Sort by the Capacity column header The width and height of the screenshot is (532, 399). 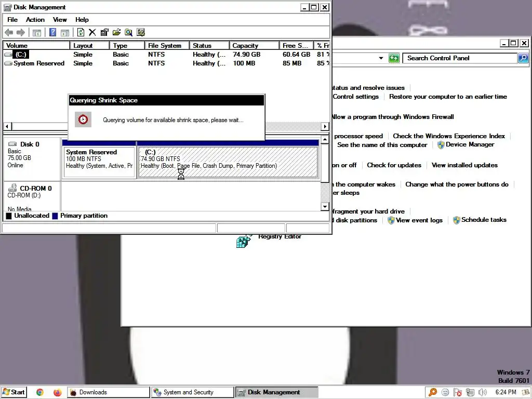point(255,46)
